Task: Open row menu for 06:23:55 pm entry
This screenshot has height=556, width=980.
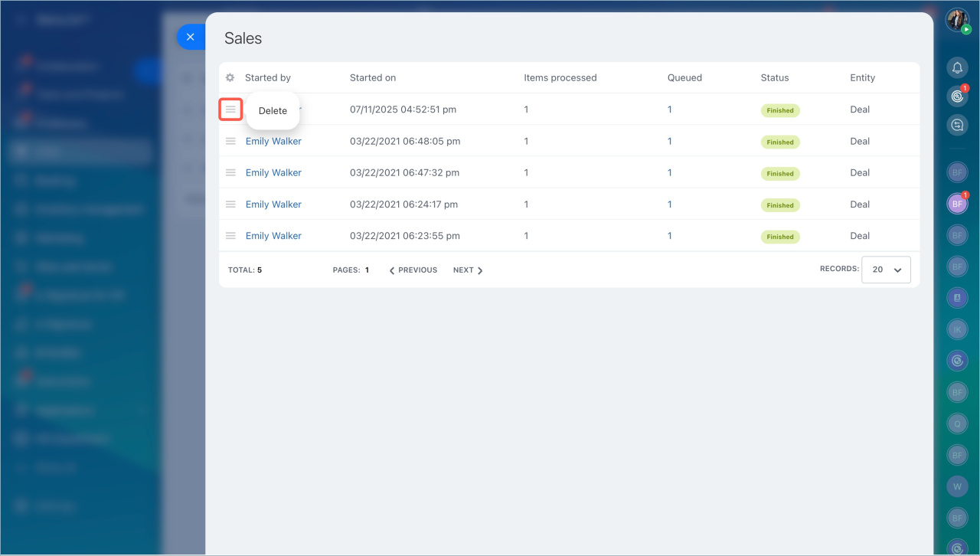Action: [230, 236]
